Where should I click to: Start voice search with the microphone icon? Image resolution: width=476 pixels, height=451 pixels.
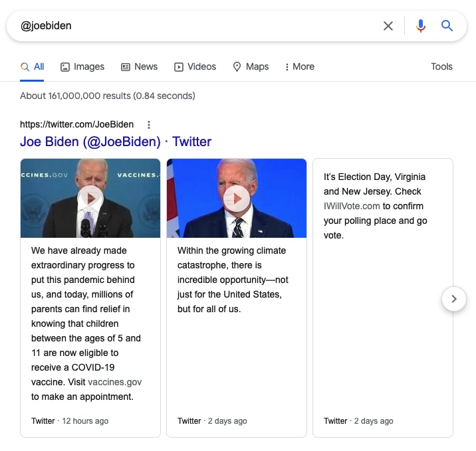coord(420,26)
